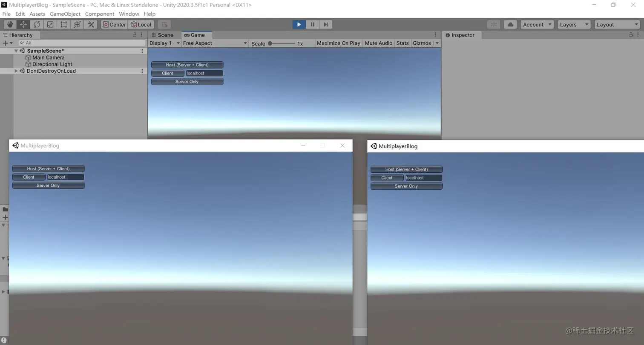Toggle the grid snapping icon
The height and width of the screenshot is (345, 644).
(164, 25)
